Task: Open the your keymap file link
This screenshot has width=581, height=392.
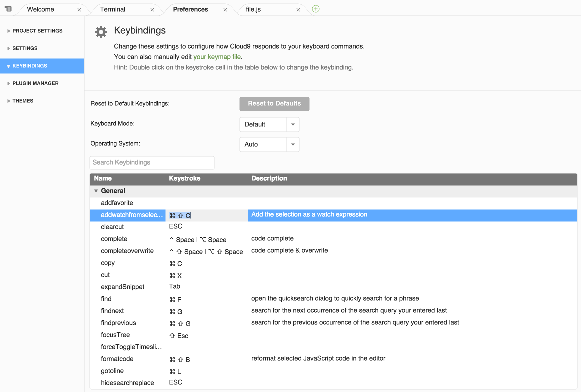Action: [217, 57]
